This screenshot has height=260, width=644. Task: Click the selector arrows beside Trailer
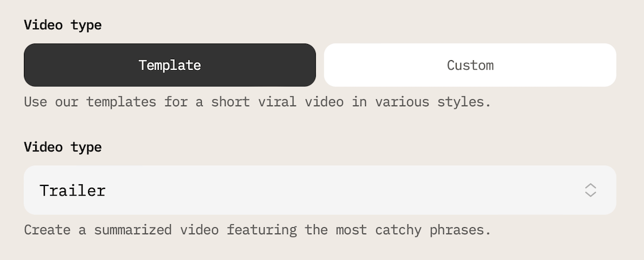(591, 190)
